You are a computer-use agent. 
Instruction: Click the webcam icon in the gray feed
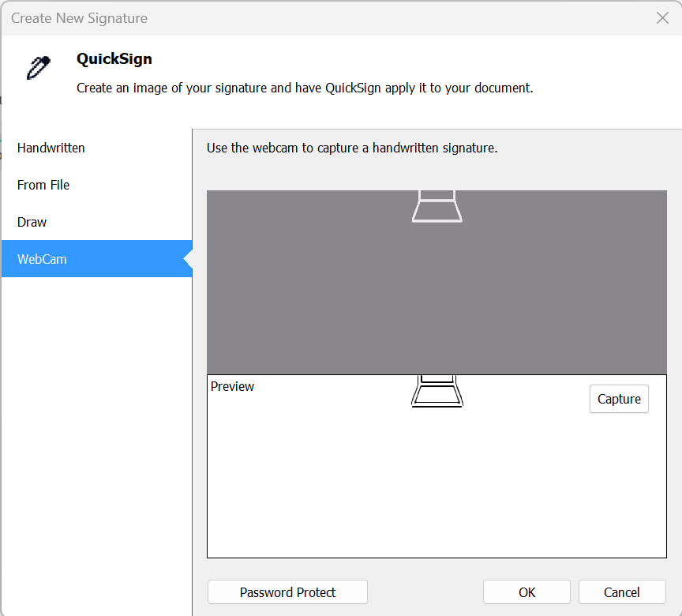tap(437, 206)
